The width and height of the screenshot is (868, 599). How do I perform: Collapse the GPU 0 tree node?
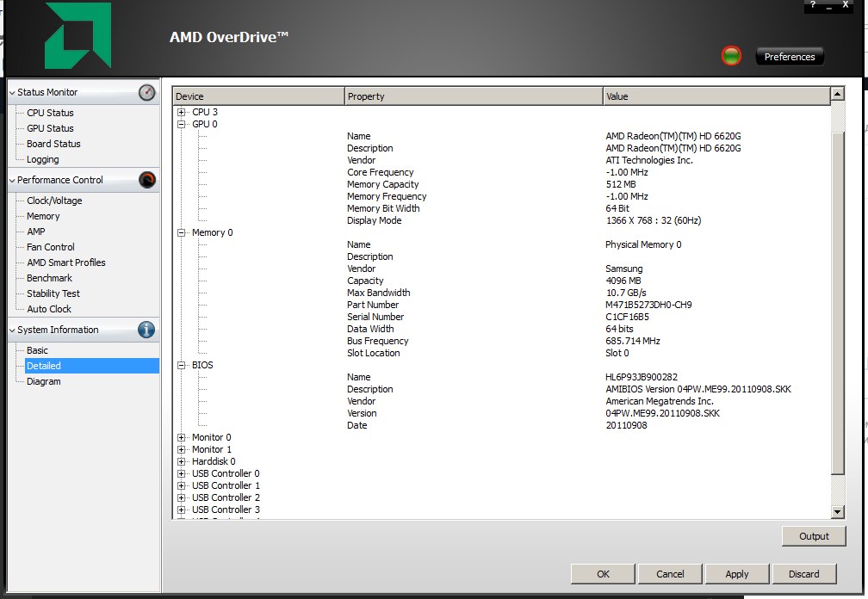click(181, 125)
